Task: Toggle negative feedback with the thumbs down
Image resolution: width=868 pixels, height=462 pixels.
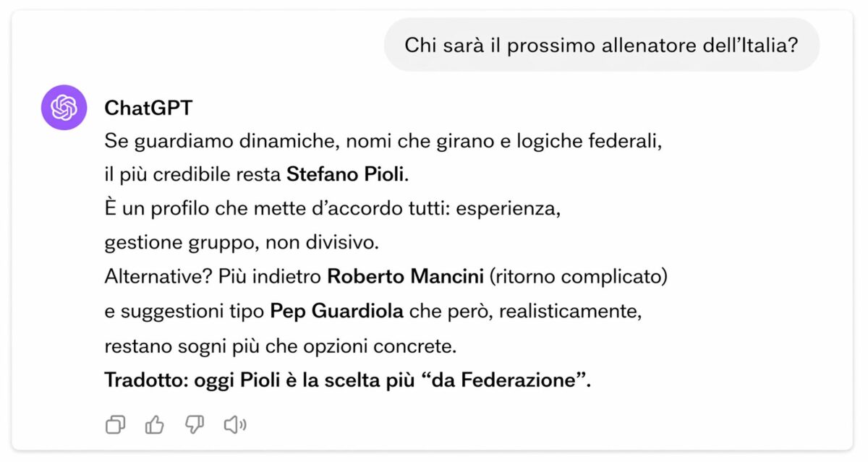Action: tap(194, 425)
